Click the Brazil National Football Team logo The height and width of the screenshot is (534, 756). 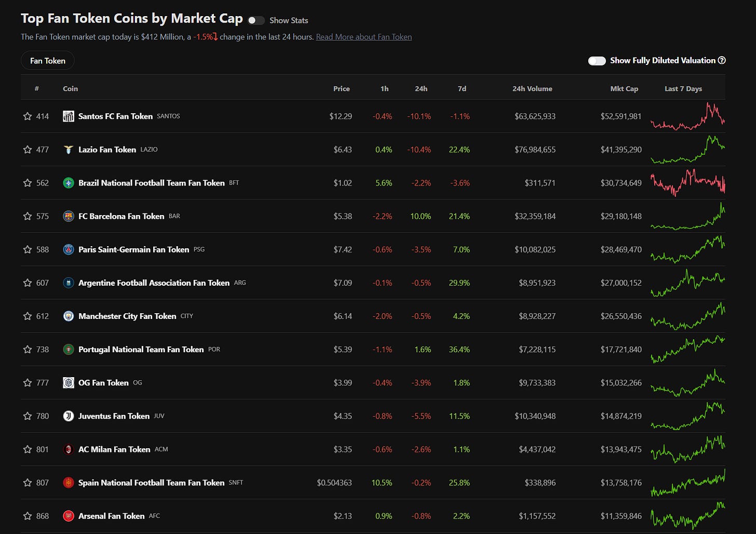coord(69,183)
